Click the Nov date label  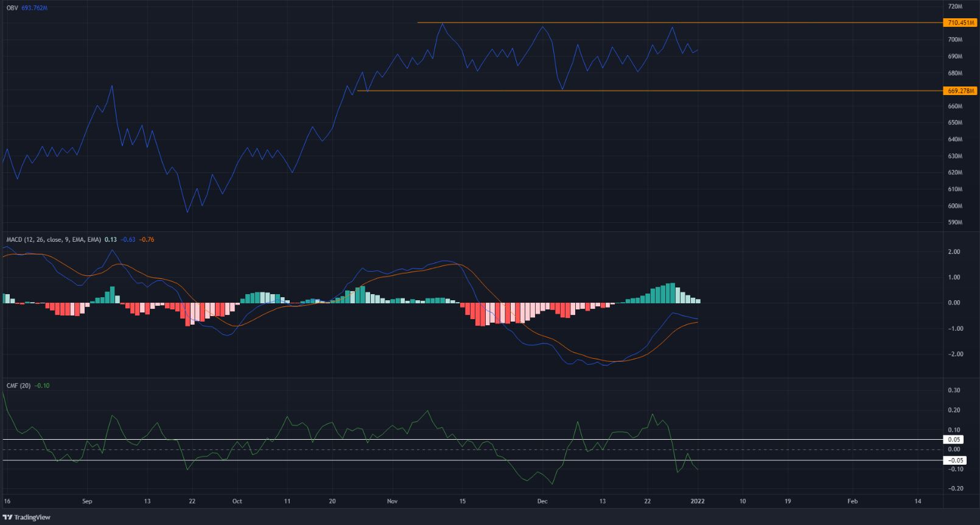point(392,502)
